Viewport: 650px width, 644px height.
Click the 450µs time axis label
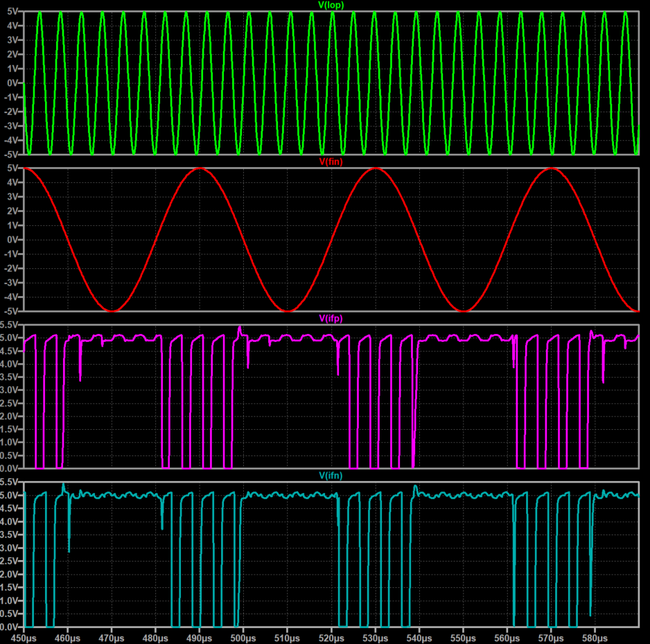click(x=24, y=638)
